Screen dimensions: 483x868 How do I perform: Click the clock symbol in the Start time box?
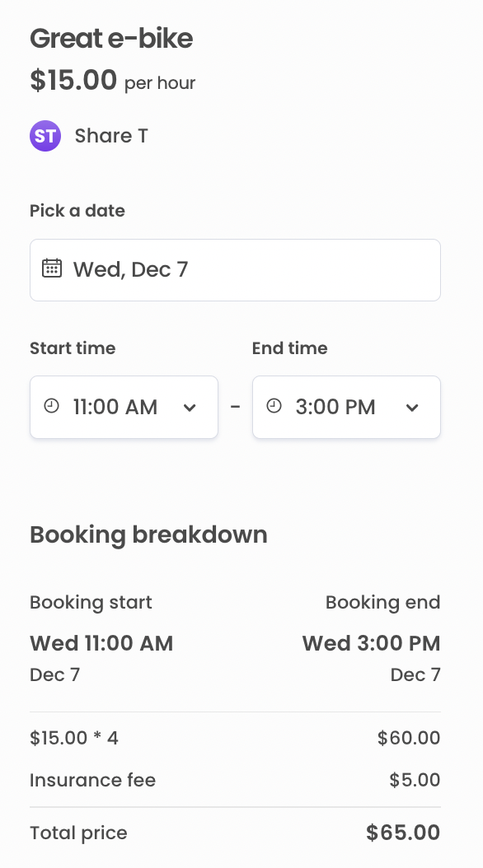point(50,406)
